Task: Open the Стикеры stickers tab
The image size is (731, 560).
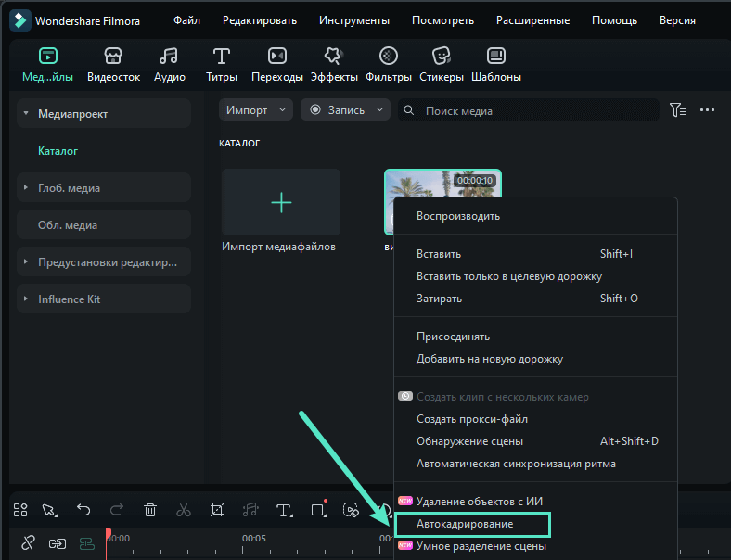Action: pos(441,65)
